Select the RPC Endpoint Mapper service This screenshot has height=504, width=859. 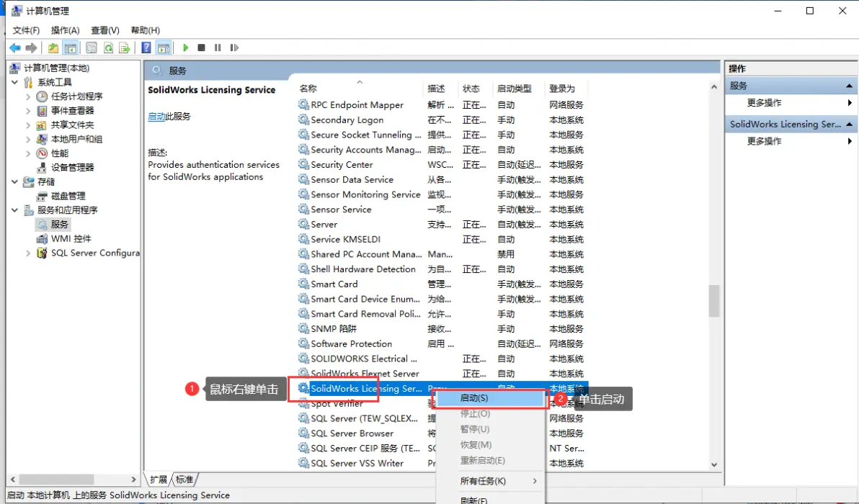[x=441, y=105]
